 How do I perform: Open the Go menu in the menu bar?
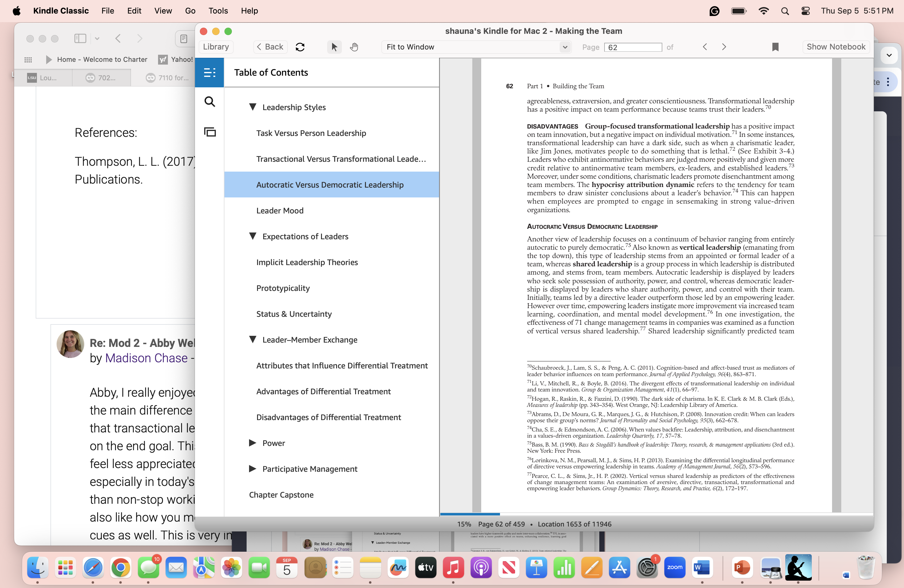point(190,11)
